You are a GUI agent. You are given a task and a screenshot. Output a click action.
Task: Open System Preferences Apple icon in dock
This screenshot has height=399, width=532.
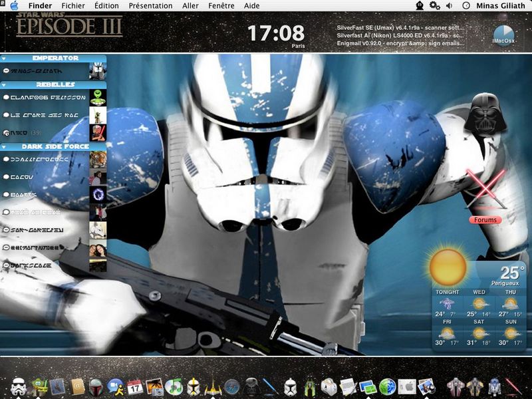click(x=407, y=387)
